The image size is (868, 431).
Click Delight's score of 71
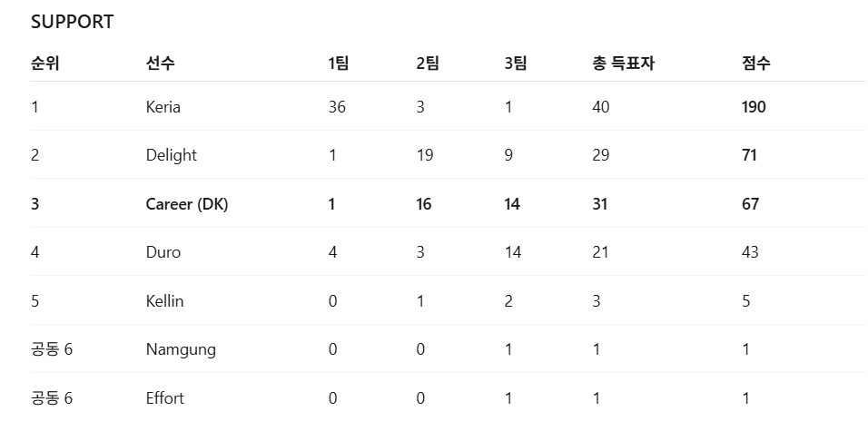(750, 155)
